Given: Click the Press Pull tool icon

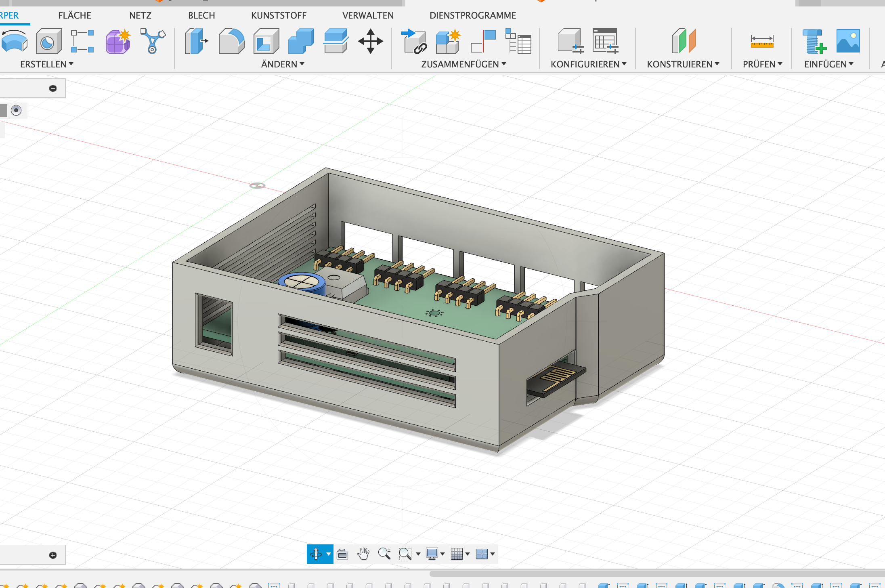Looking at the screenshot, I should [196, 41].
